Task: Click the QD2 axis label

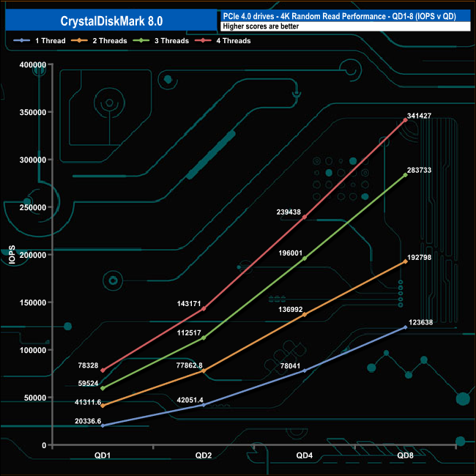Action: [204, 455]
